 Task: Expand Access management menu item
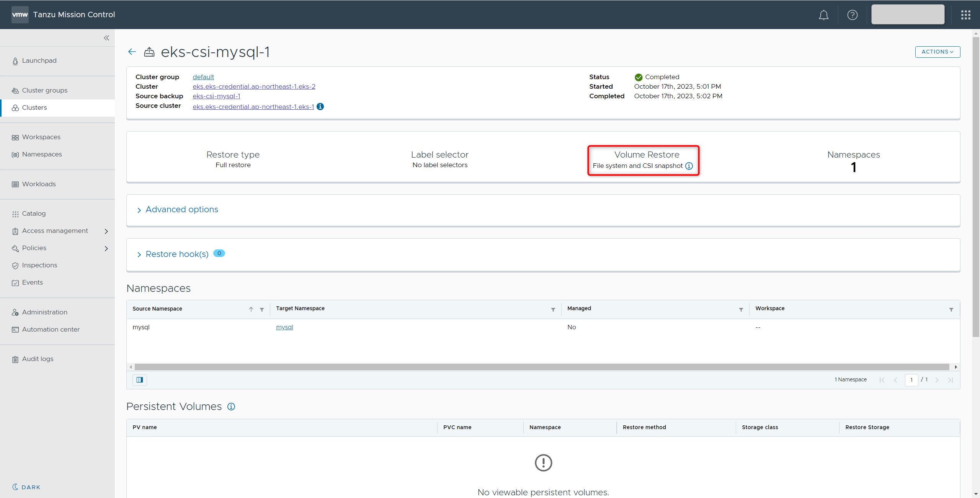pos(55,231)
